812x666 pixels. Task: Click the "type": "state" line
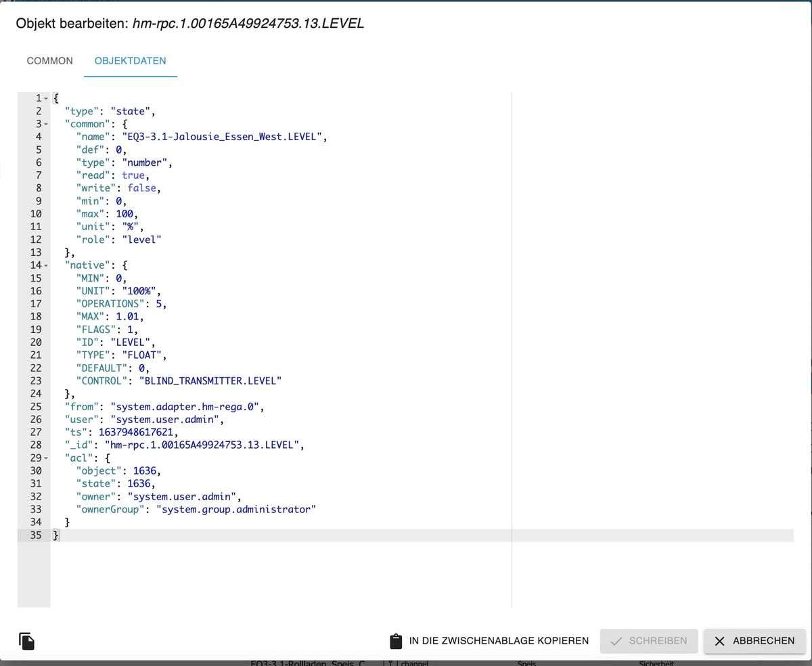110,111
